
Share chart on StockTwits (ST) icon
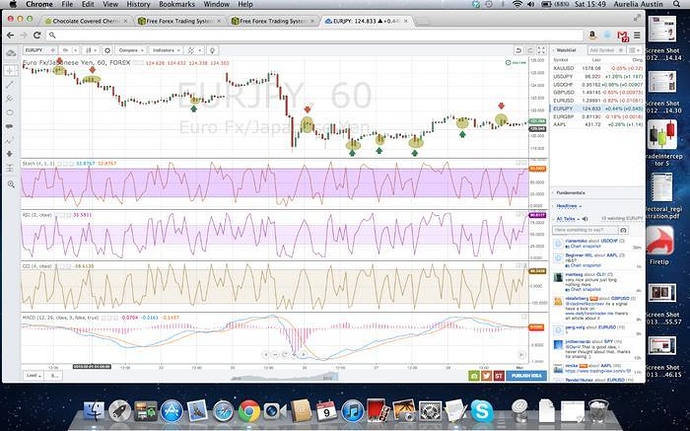pyautogui.click(x=499, y=376)
